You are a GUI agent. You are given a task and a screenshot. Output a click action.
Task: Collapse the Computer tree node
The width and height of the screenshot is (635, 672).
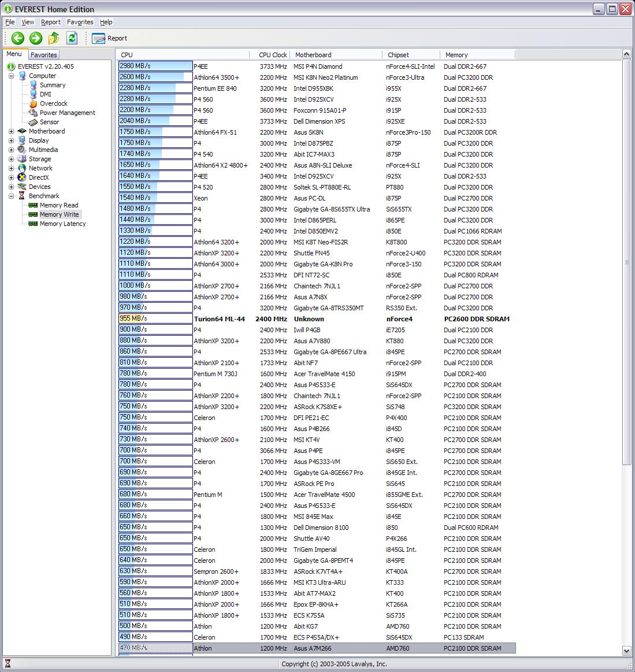[x=11, y=76]
